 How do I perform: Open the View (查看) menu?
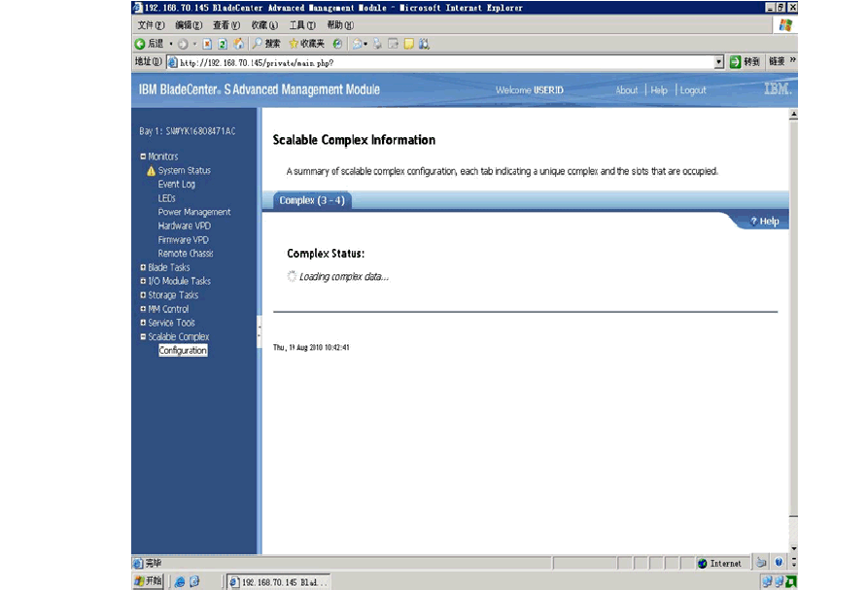[x=226, y=25]
